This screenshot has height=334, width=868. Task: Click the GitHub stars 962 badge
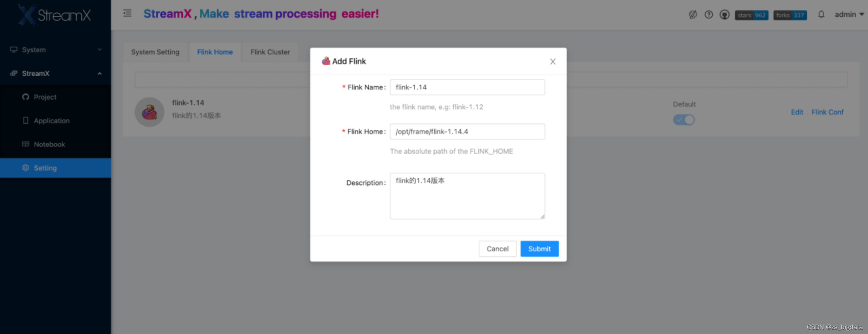752,15
